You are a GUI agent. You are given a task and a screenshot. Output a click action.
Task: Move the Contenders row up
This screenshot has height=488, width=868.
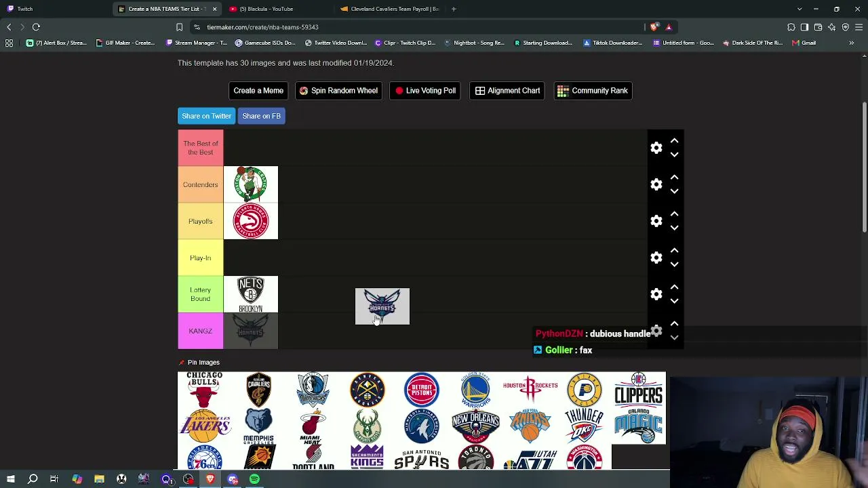tap(674, 178)
